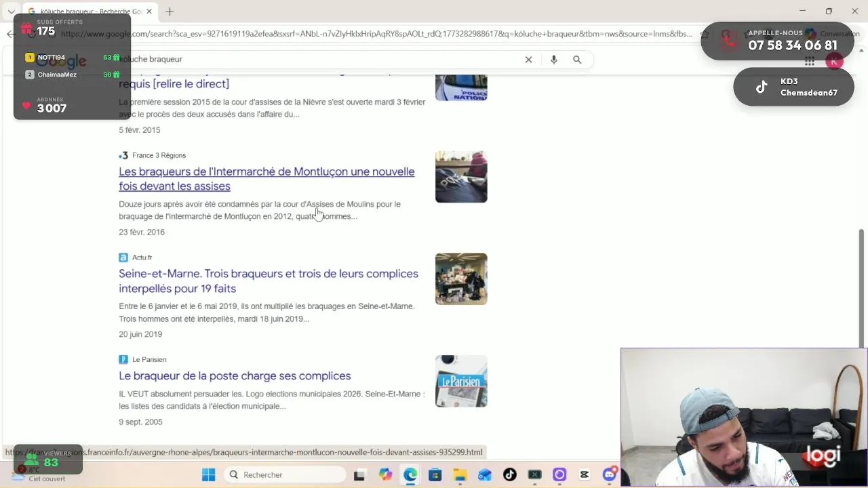The width and height of the screenshot is (868, 488).
Task: Open the green X app on taskbar
Action: 534,474
